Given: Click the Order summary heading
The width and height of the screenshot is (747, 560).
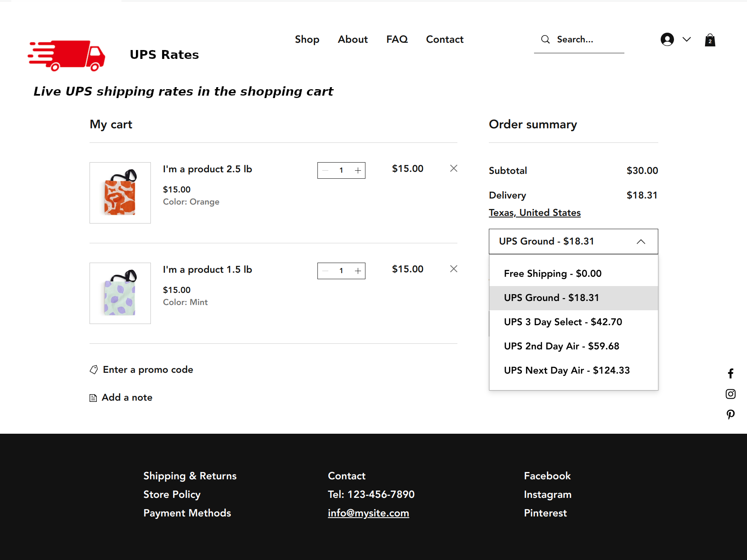Looking at the screenshot, I should (533, 124).
